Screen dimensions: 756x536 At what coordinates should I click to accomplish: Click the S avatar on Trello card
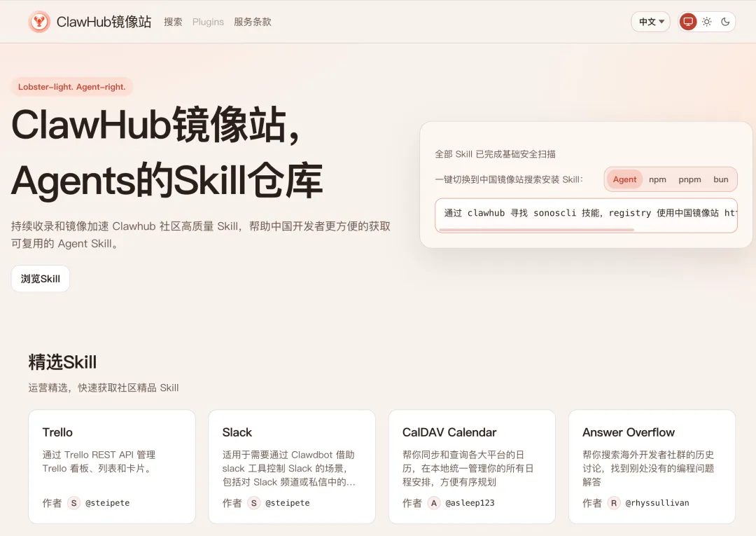click(x=73, y=503)
